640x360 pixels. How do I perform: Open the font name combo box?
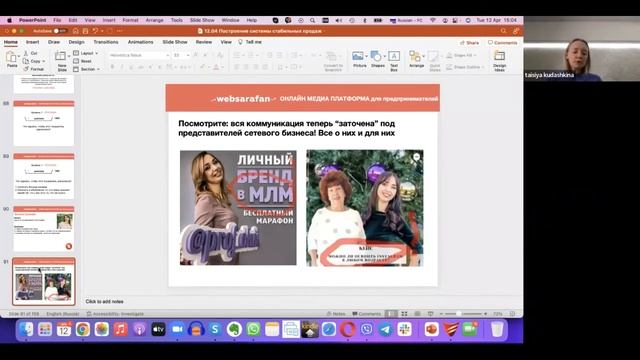tap(139, 55)
